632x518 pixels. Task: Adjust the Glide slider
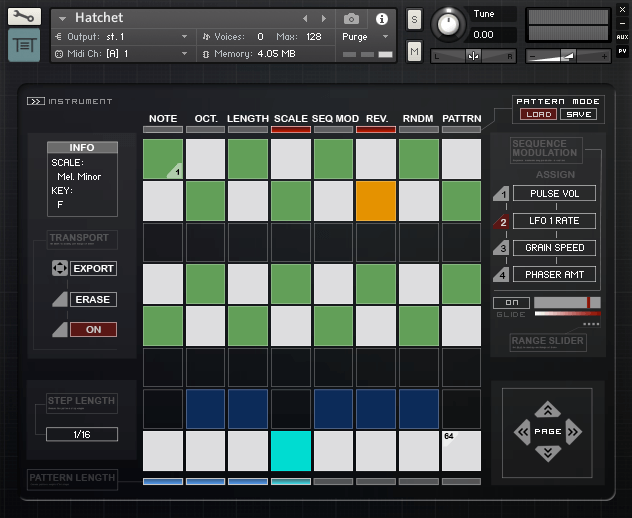(567, 302)
